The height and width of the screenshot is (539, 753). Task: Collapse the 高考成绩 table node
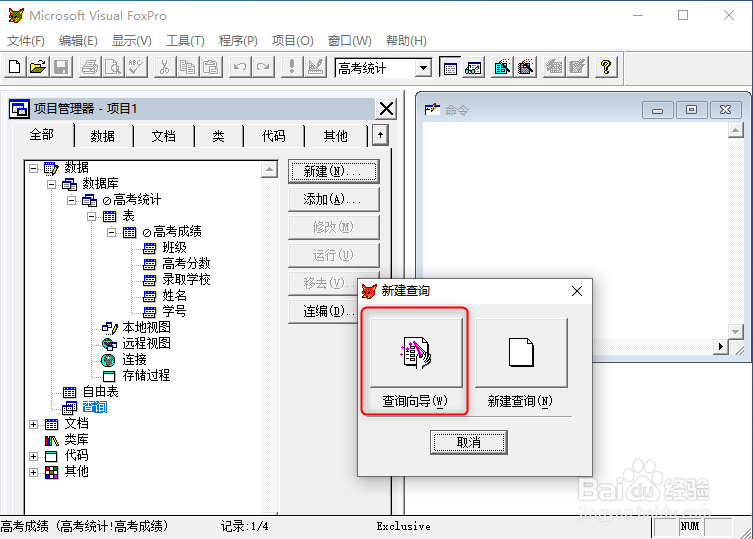click(x=111, y=232)
